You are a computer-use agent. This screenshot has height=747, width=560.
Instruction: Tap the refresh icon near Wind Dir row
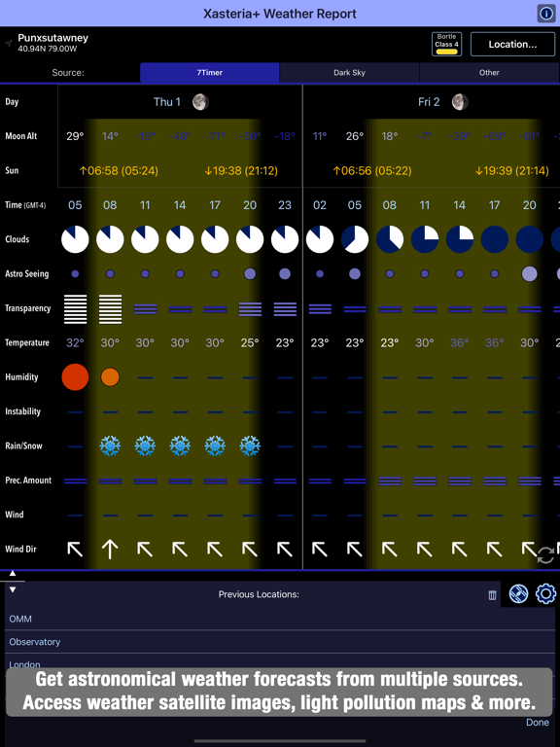(x=545, y=555)
